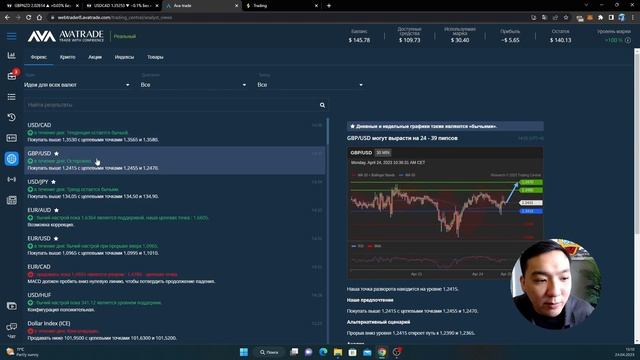Image resolution: width=640 pixels, height=360 pixels.
Task: Click the margin level info icon
Action: (628, 40)
